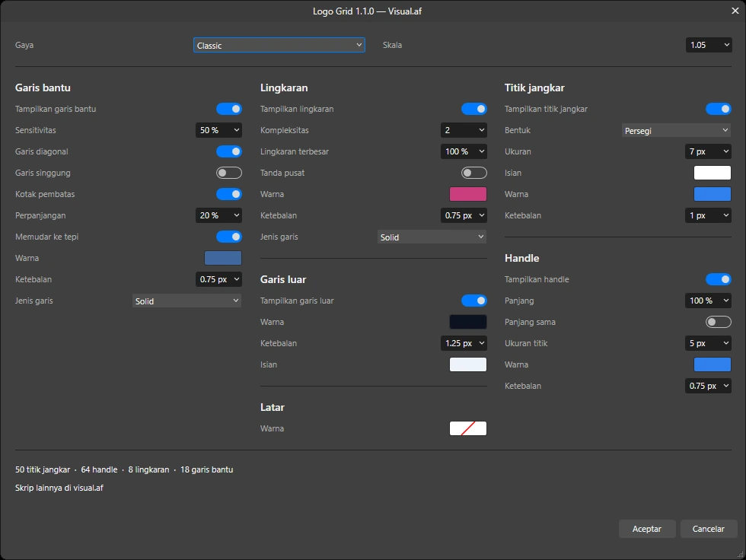Click the "18 garis bantu" status text
Screen dimensions: 746x560
pos(206,469)
